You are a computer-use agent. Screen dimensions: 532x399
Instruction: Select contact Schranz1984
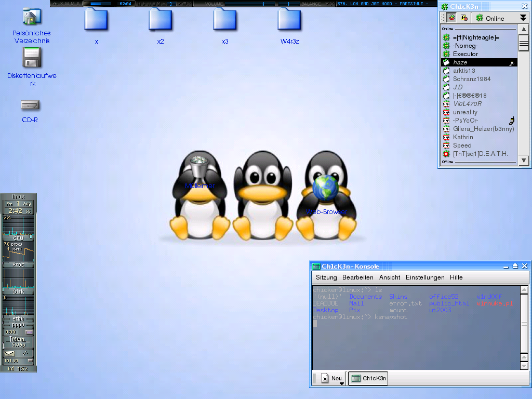479,79
